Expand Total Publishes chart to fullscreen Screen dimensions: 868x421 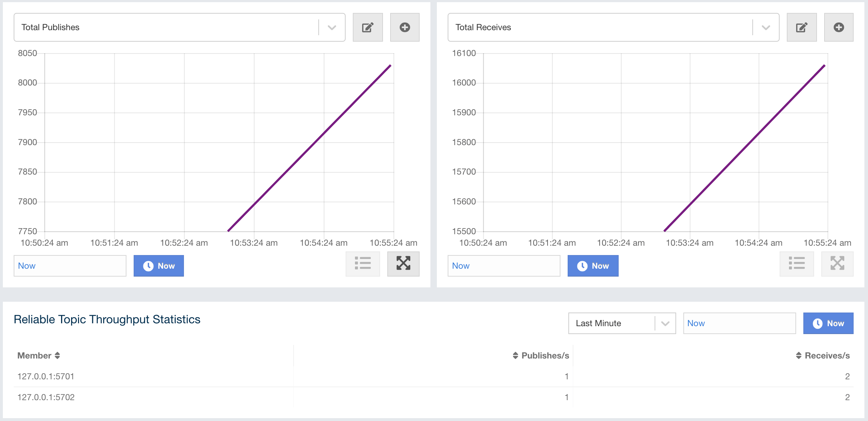(403, 263)
